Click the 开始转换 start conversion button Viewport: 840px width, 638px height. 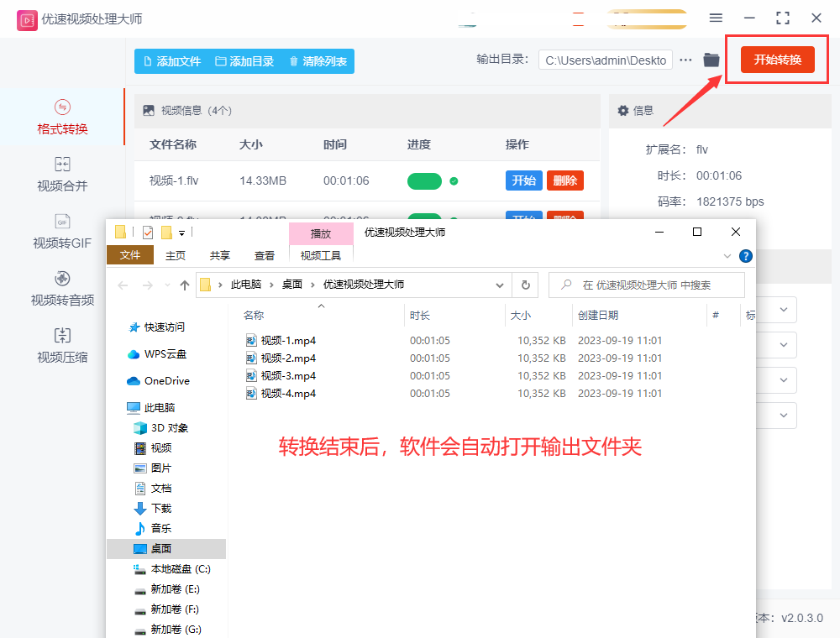tap(777, 60)
